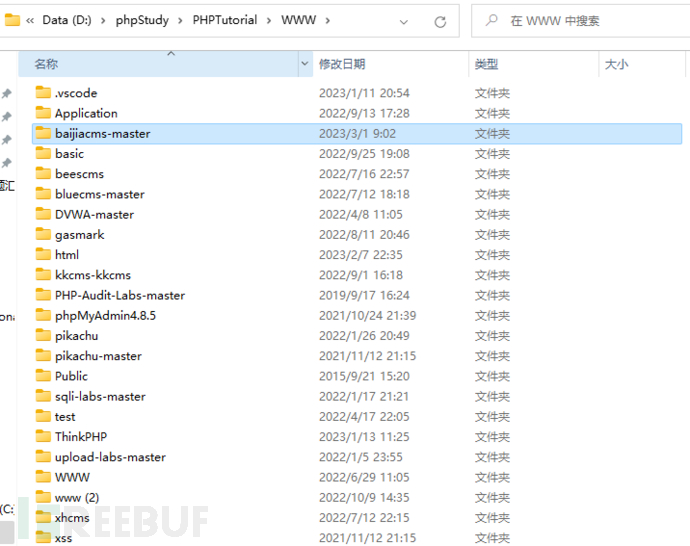Image resolution: width=690 pixels, height=546 pixels.
Task: Select the Application folder icon
Action: 43,113
